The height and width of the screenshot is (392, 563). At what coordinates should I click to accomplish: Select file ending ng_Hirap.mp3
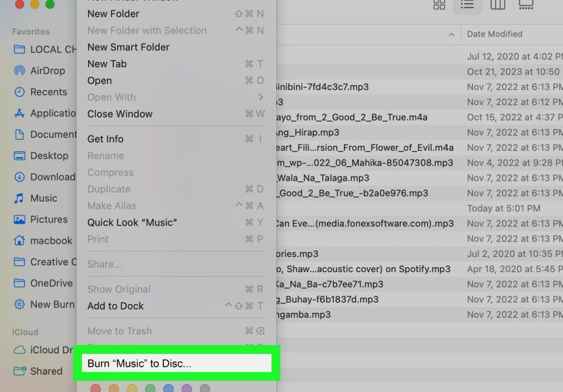click(420, 132)
